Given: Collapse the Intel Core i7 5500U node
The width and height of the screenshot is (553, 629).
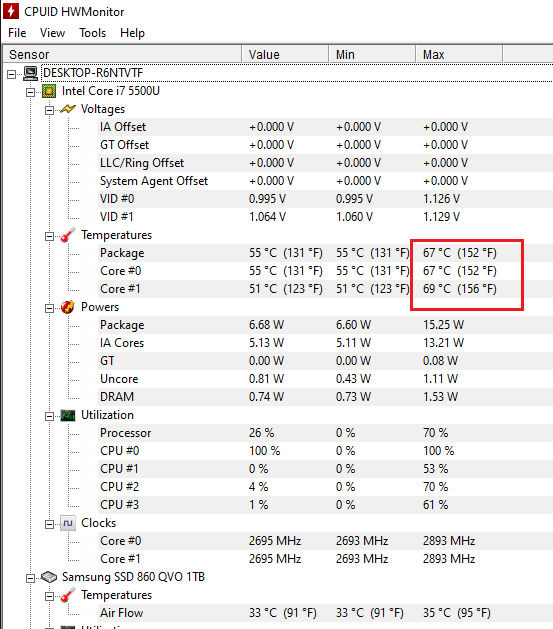Looking at the screenshot, I should point(30,92).
